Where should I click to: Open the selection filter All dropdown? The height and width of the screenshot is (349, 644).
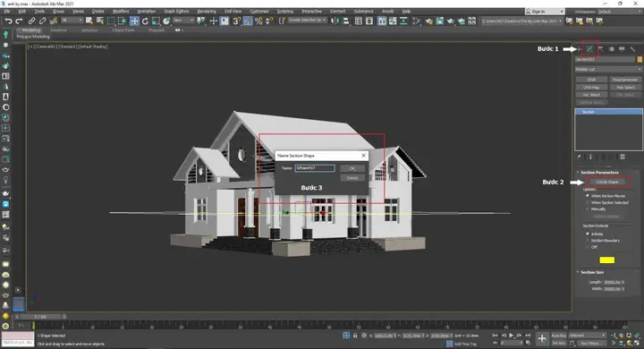click(72, 21)
